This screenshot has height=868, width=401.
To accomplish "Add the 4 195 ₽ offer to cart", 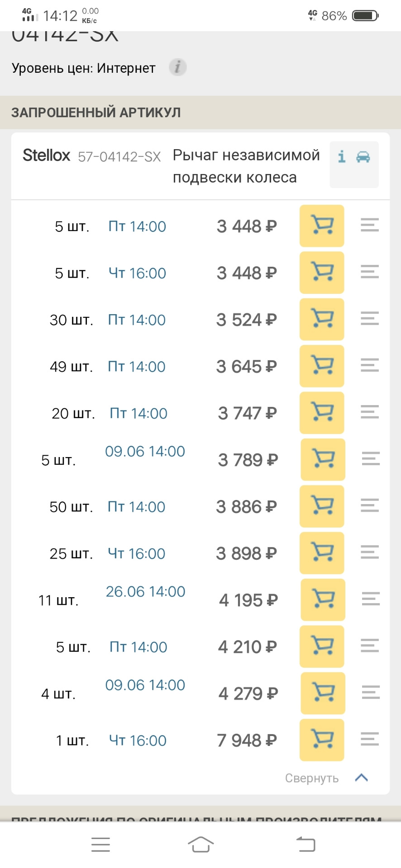I will (323, 599).
